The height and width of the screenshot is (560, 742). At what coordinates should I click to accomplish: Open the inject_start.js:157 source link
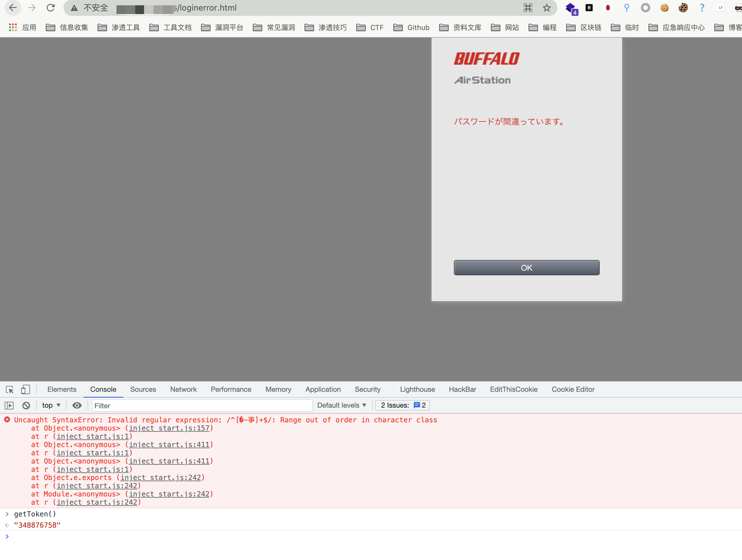169,428
